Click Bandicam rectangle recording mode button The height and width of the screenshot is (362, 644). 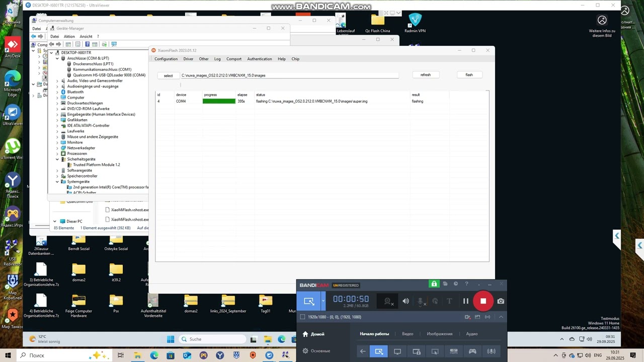(309, 301)
